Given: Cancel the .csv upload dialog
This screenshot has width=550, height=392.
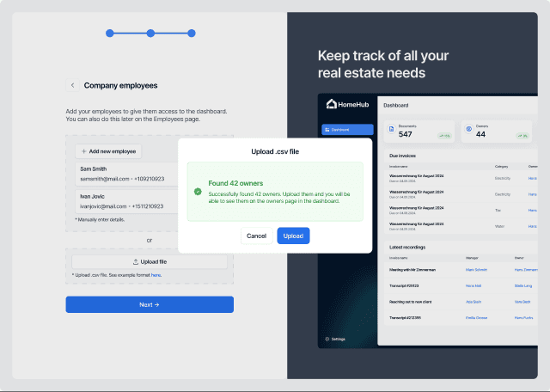Looking at the screenshot, I should [256, 236].
